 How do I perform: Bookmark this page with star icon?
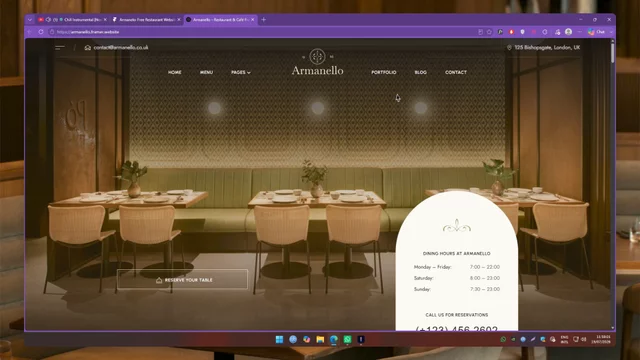(489, 32)
